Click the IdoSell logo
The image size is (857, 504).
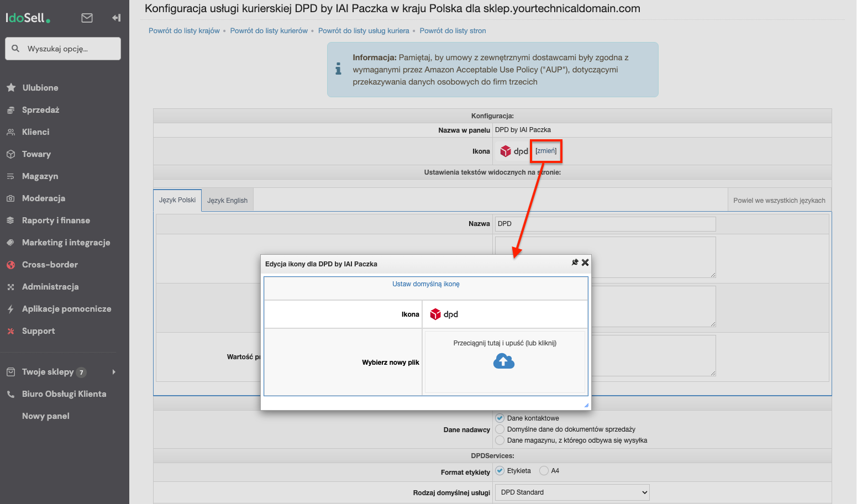point(28,18)
